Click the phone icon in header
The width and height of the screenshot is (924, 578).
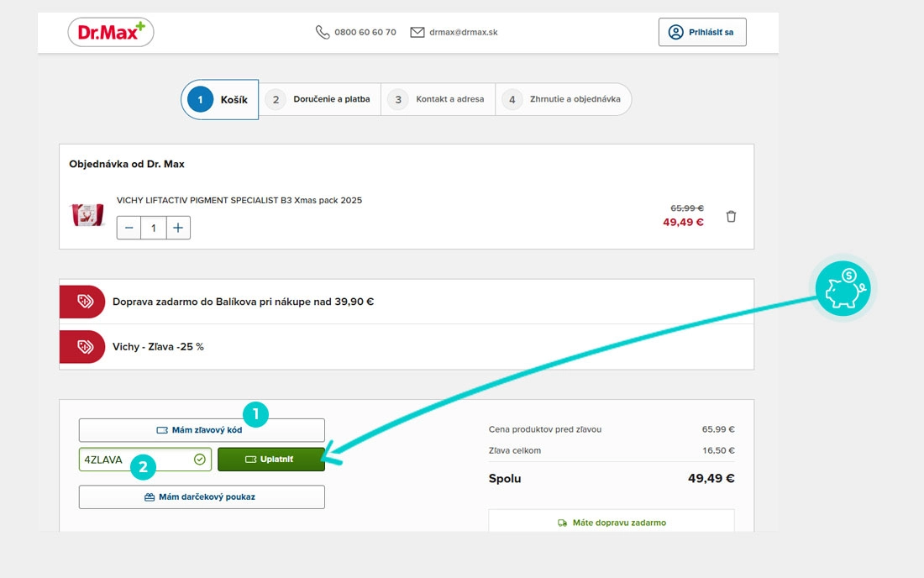pos(323,32)
